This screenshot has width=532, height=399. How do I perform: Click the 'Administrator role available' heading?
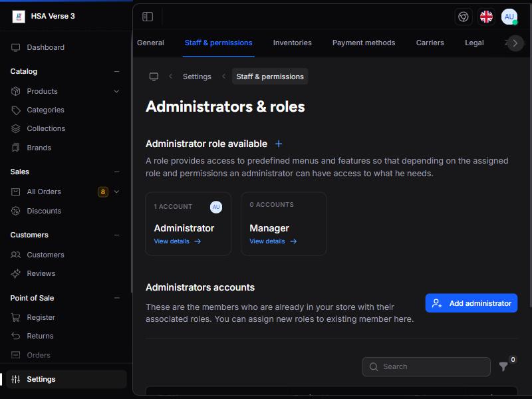206,144
